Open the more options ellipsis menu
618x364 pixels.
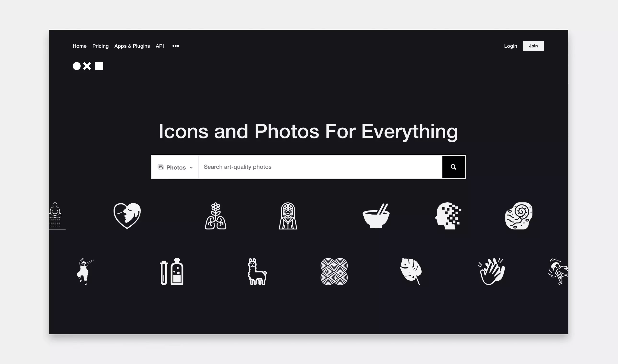[x=176, y=46]
